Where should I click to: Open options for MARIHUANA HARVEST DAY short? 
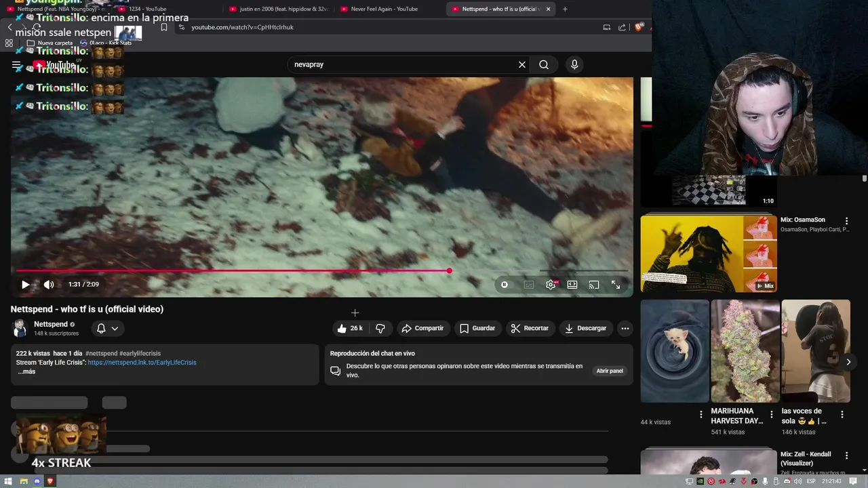[x=772, y=414]
